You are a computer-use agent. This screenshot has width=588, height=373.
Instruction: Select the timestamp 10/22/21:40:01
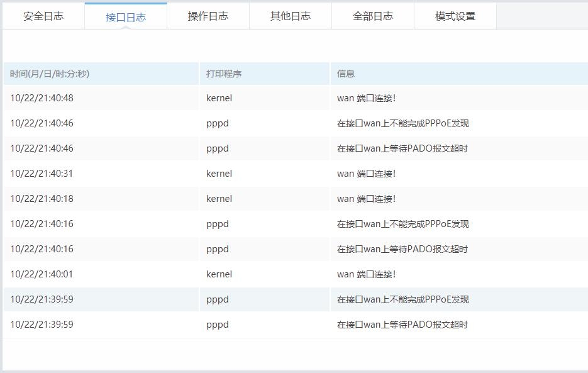[x=42, y=274]
